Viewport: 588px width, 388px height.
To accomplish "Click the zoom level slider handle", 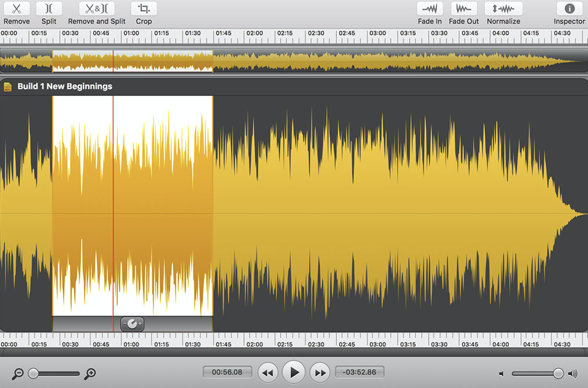I will point(33,374).
